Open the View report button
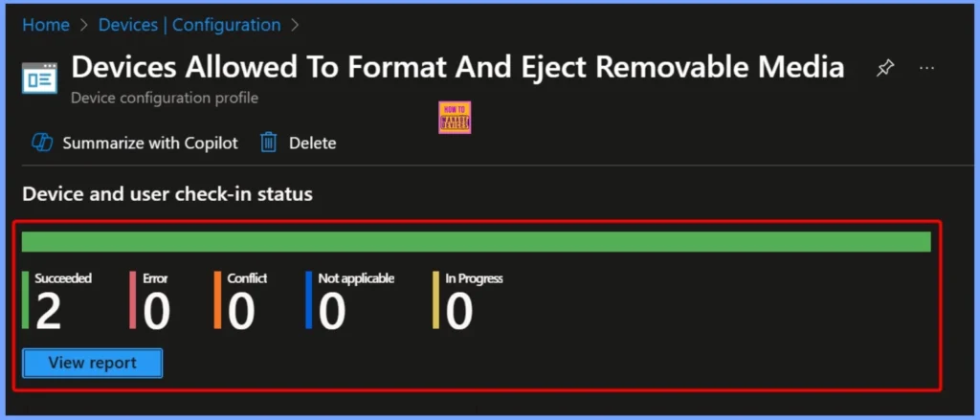980x420 pixels. (x=93, y=363)
